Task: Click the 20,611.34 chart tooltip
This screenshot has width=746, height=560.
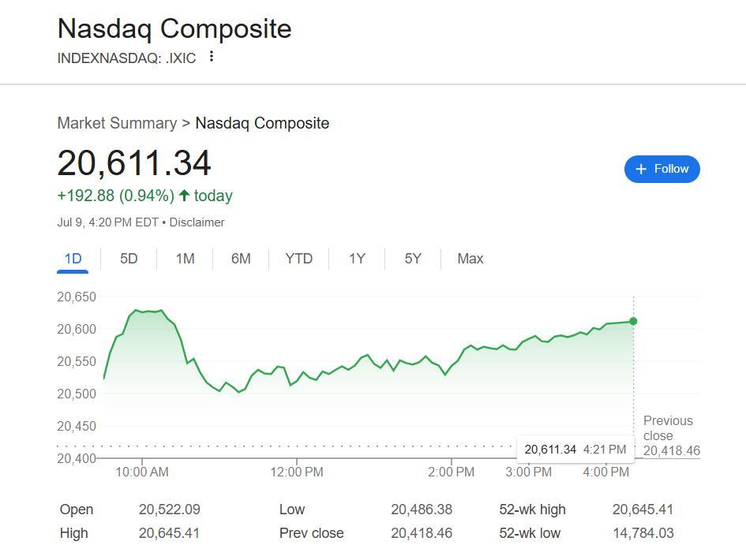Action: tap(575, 450)
